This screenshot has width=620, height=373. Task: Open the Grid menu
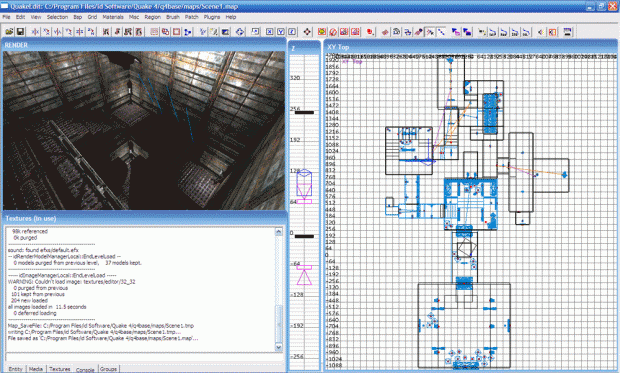(92, 17)
